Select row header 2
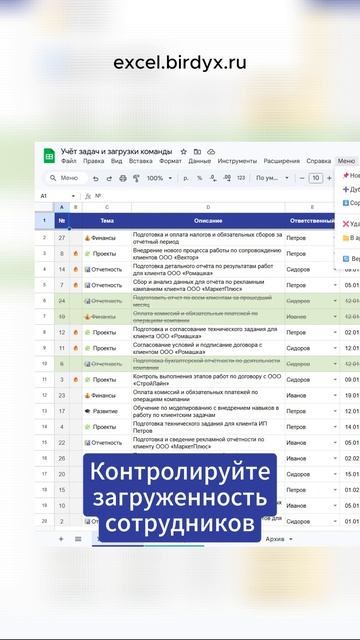360x640 pixels. pyautogui.click(x=44, y=238)
